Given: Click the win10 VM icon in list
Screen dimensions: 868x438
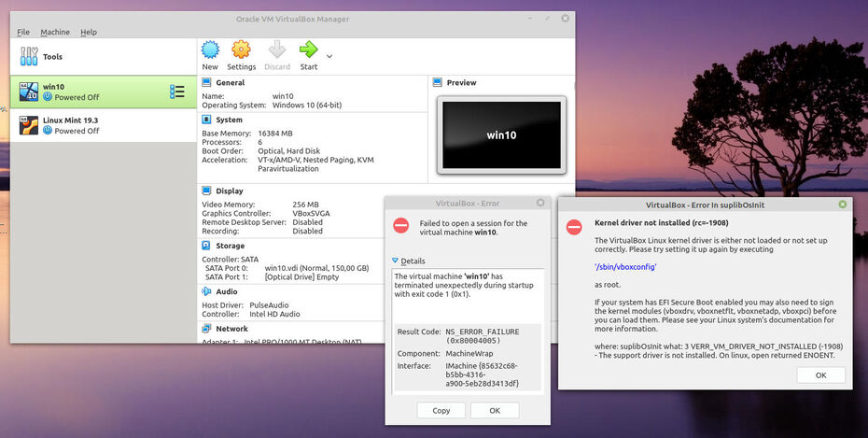Looking at the screenshot, I should click(x=29, y=92).
